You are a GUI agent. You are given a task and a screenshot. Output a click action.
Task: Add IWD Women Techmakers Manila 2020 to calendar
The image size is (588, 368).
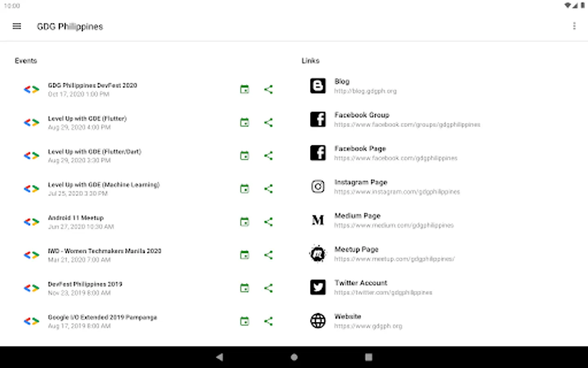[x=245, y=255]
